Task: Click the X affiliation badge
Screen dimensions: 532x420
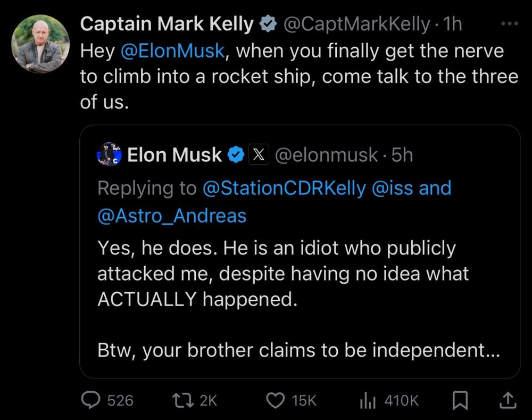Action: 259,155
